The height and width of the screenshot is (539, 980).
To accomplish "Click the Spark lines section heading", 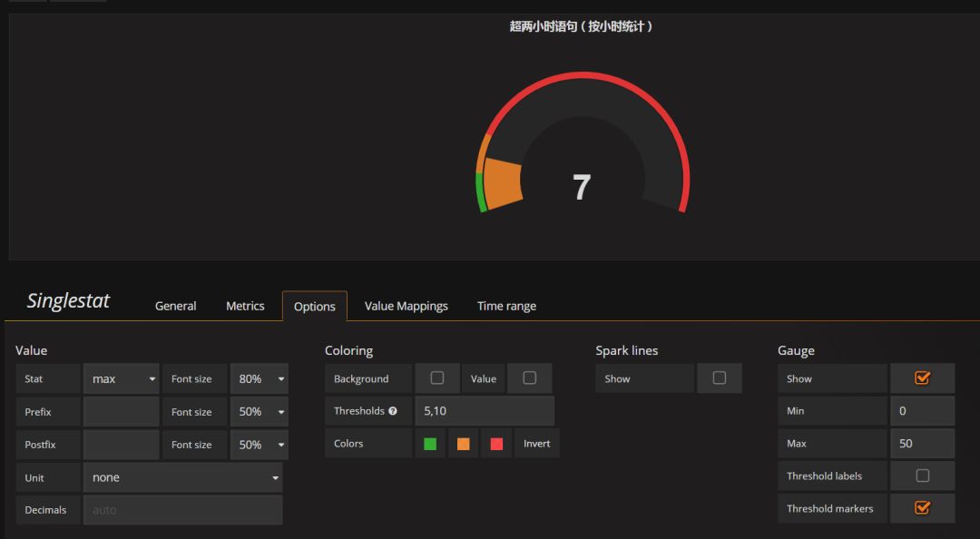I will pyautogui.click(x=627, y=351).
